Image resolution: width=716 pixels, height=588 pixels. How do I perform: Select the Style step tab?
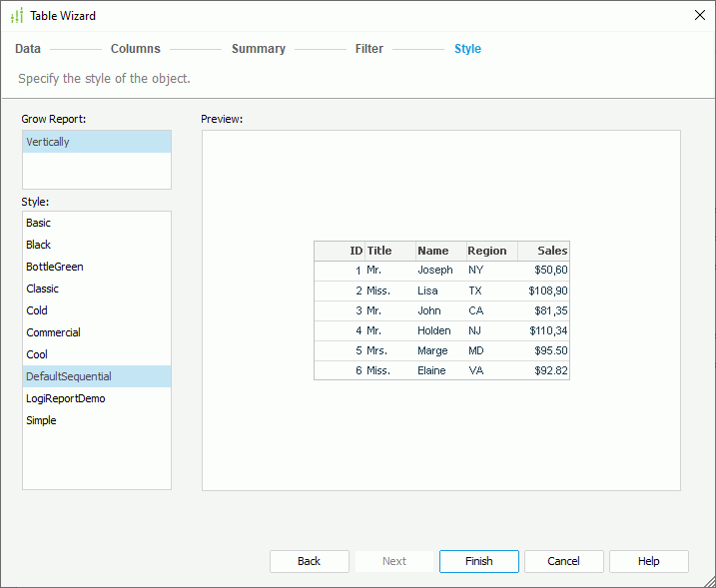click(467, 48)
